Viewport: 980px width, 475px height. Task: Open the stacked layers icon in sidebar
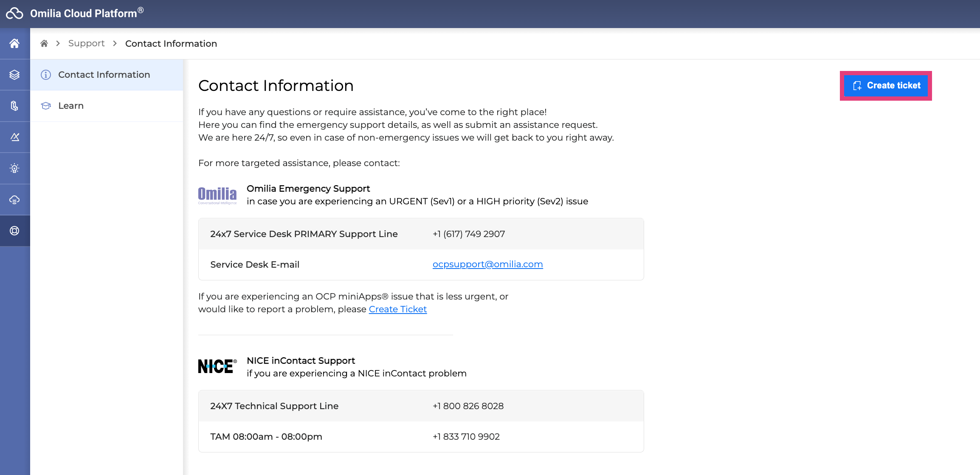14,75
